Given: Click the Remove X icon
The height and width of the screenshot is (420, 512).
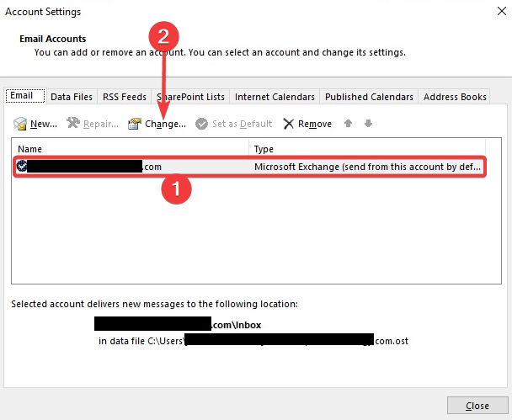Looking at the screenshot, I should [288, 124].
